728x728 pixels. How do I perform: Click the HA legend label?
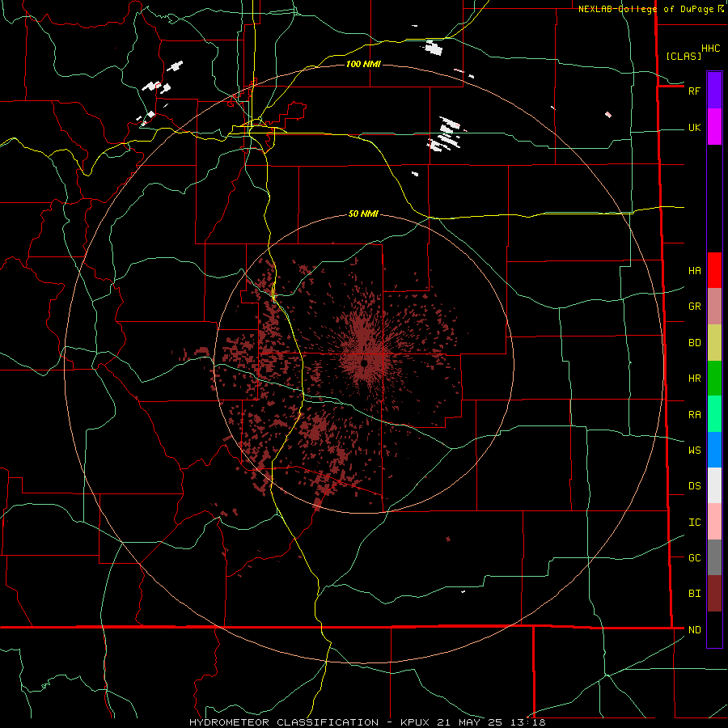(x=694, y=271)
